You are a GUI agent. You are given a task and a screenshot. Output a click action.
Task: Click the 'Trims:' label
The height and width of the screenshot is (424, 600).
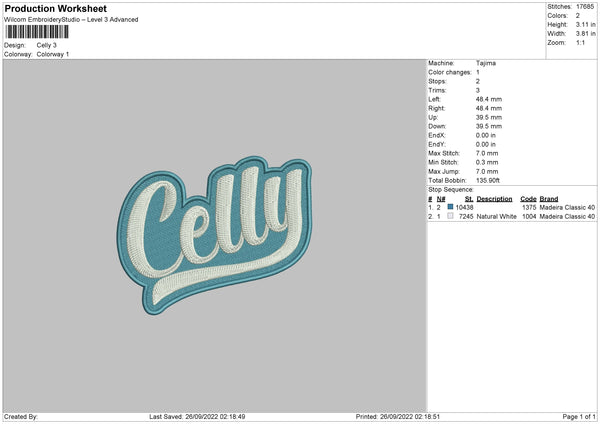pos(437,90)
